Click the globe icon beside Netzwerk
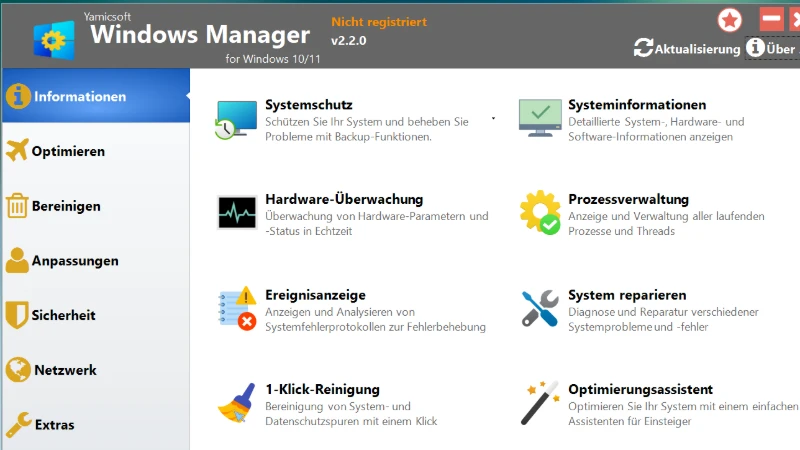The height and width of the screenshot is (450, 800). 18,369
